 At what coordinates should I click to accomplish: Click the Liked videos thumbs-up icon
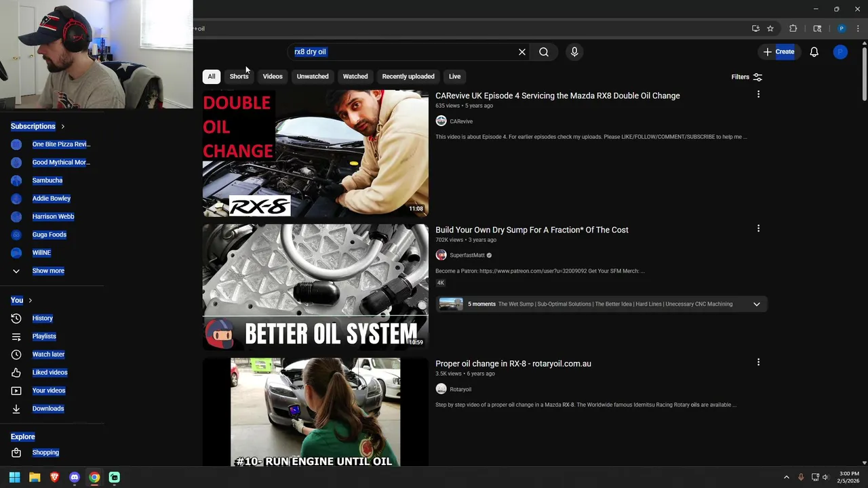point(16,372)
